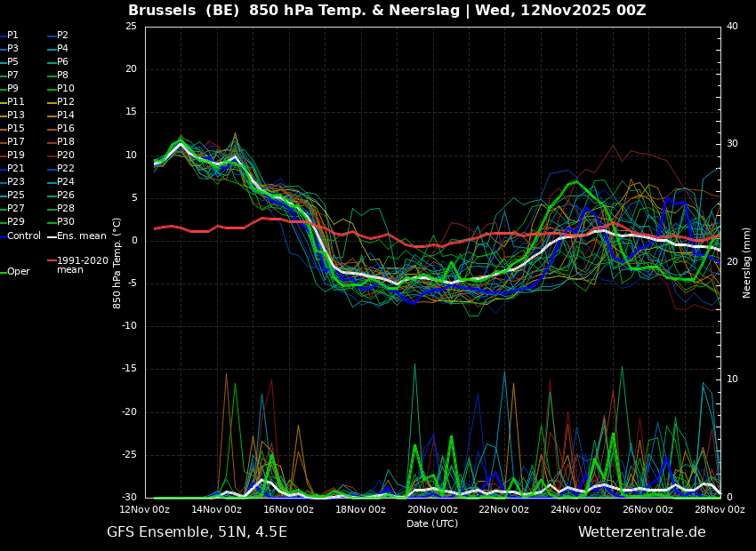Select the 20Nov 00z date tick
Image resolution: width=756 pixels, height=551 pixels.
click(432, 509)
